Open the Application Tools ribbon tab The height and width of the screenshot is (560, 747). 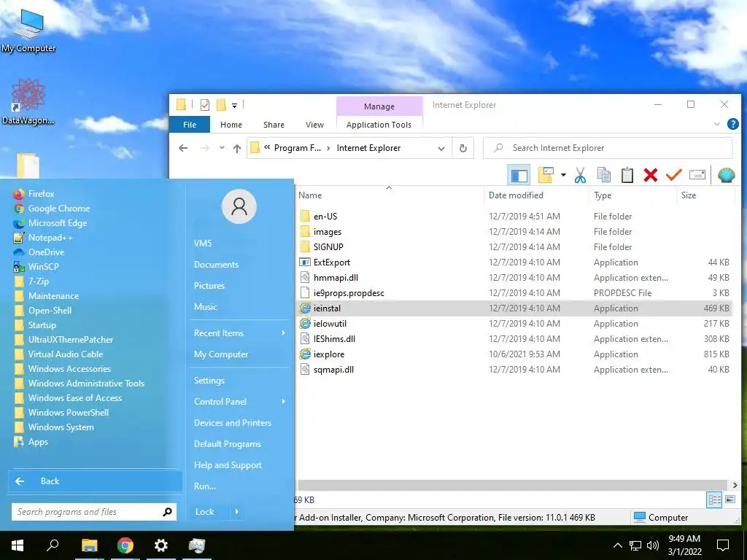coord(379,125)
